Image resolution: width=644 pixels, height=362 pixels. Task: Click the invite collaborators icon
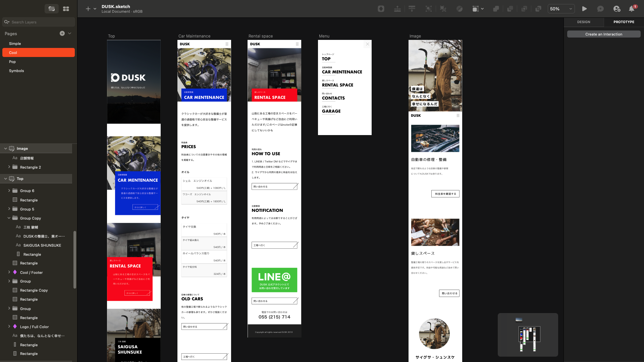point(616,9)
